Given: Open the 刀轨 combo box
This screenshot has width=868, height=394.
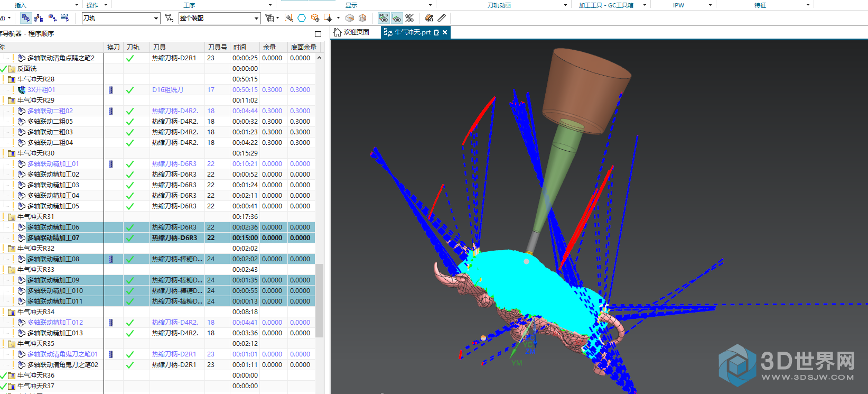Looking at the screenshot, I should [121, 18].
